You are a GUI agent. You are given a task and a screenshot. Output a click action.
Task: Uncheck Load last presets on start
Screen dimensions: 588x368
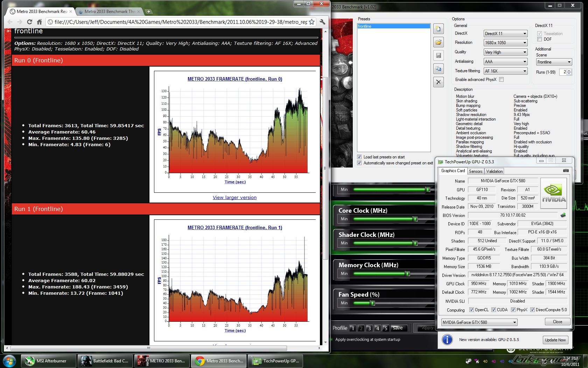pyautogui.click(x=359, y=157)
